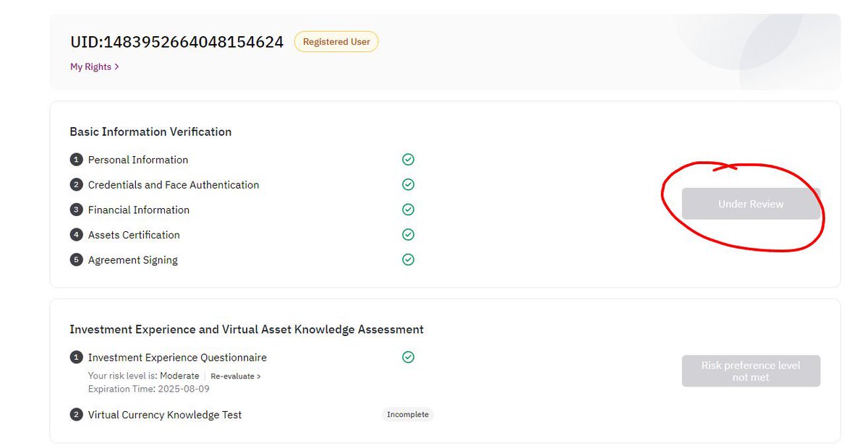Image resolution: width=868 pixels, height=448 pixels.
Task: Click step 2 badge beside Virtual Currency Knowledge Test
Action: (76, 415)
